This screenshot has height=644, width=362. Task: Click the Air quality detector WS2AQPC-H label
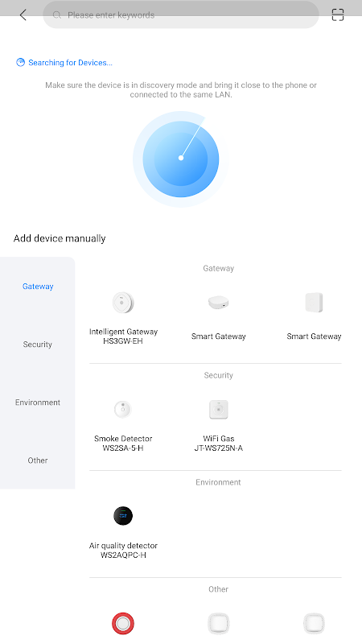click(123, 551)
